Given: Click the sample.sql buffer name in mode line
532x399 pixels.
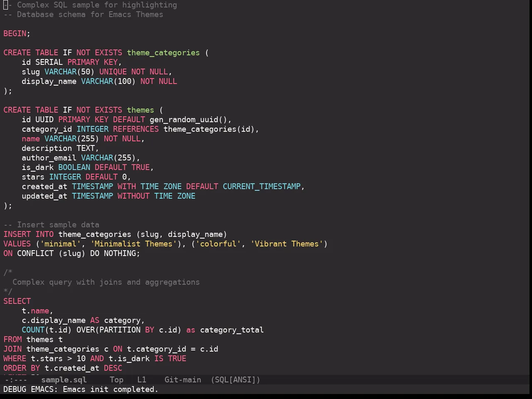Looking at the screenshot, I should coord(64,380).
